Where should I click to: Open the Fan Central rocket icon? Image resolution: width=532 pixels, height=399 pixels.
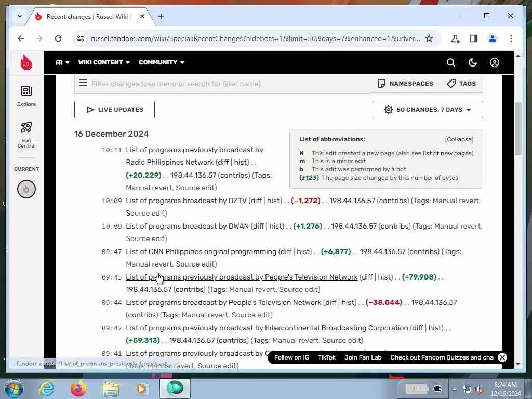[x=26, y=135]
